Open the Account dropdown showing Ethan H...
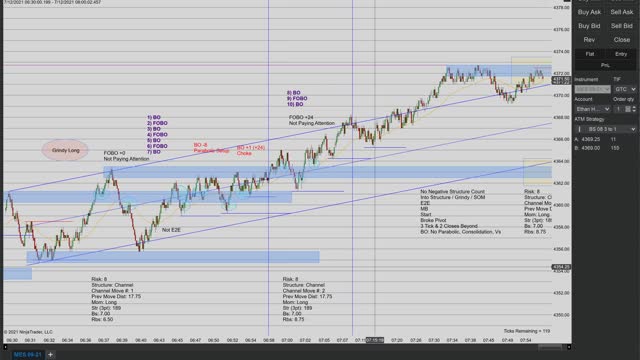 pos(593,109)
